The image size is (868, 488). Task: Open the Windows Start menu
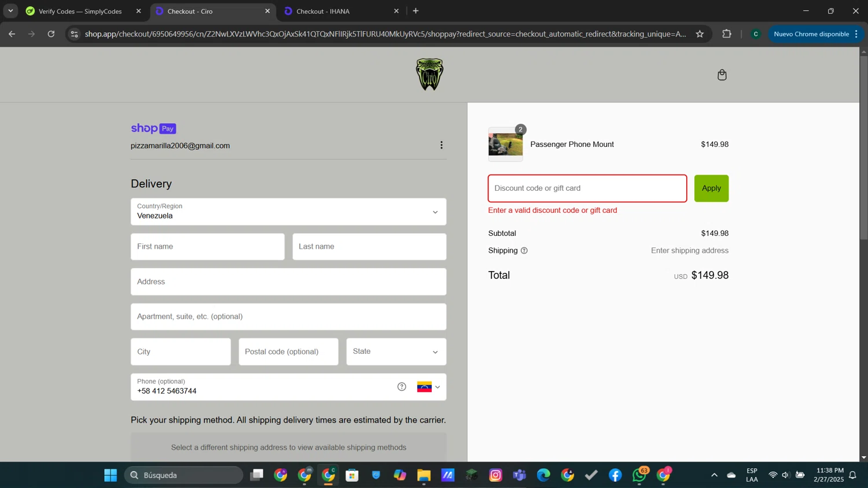(x=111, y=475)
